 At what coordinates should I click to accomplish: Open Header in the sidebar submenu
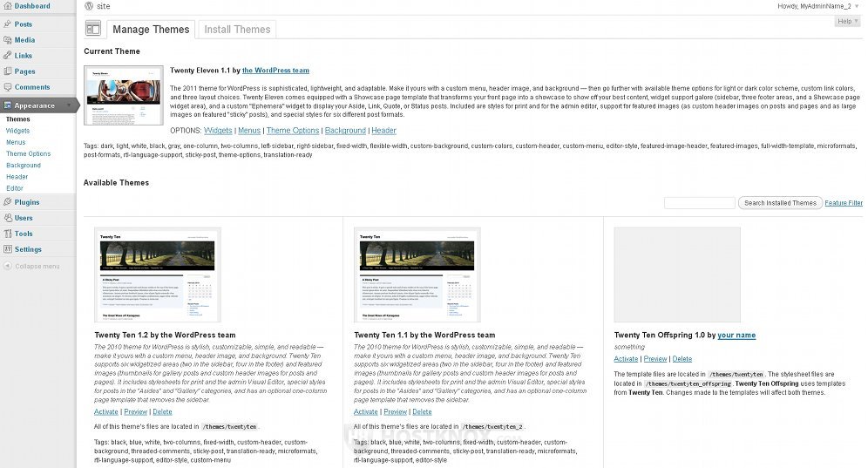pos(17,177)
